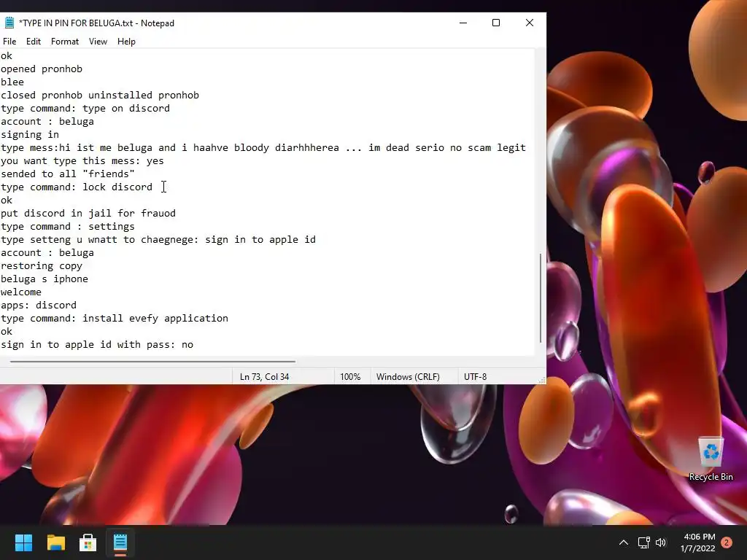Click line 'sended to all "friends"'
747x560 pixels.
point(68,174)
